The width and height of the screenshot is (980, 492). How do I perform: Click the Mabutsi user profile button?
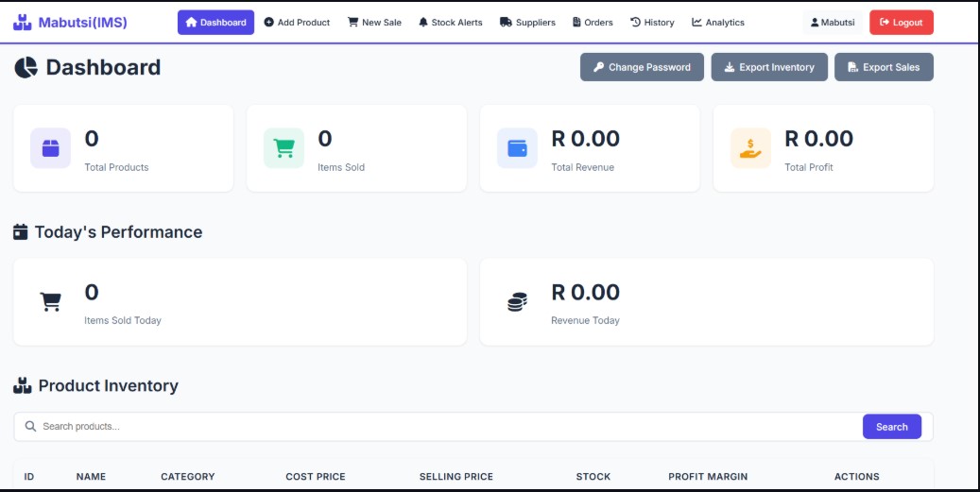point(833,23)
